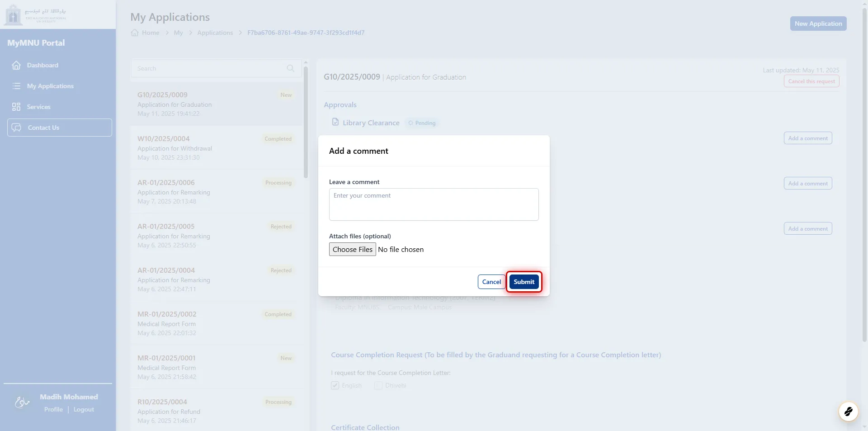Focus the Enter your comment text area
The width and height of the screenshot is (868, 431).
434,204
